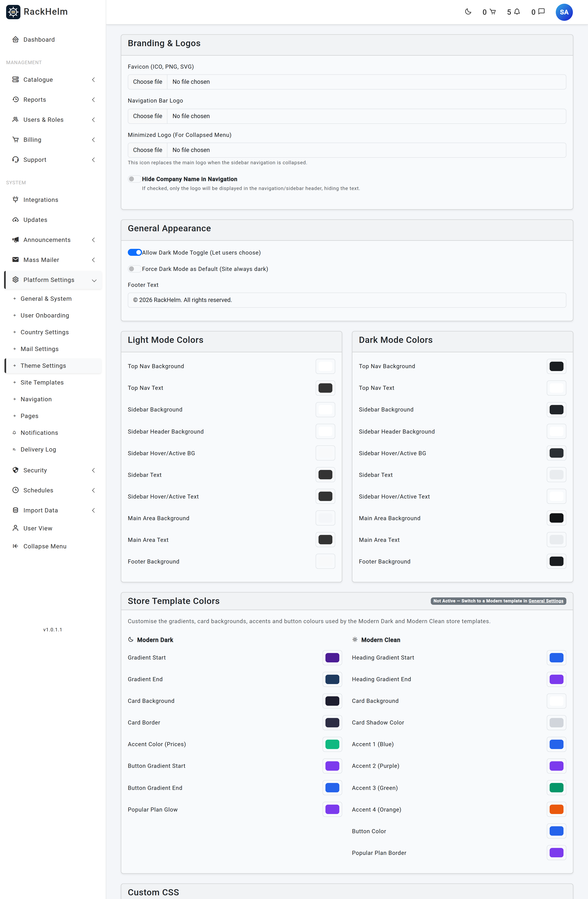Open Modern Clean Accent 4 (Orange) swatch
588x899 pixels.
[556, 810]
